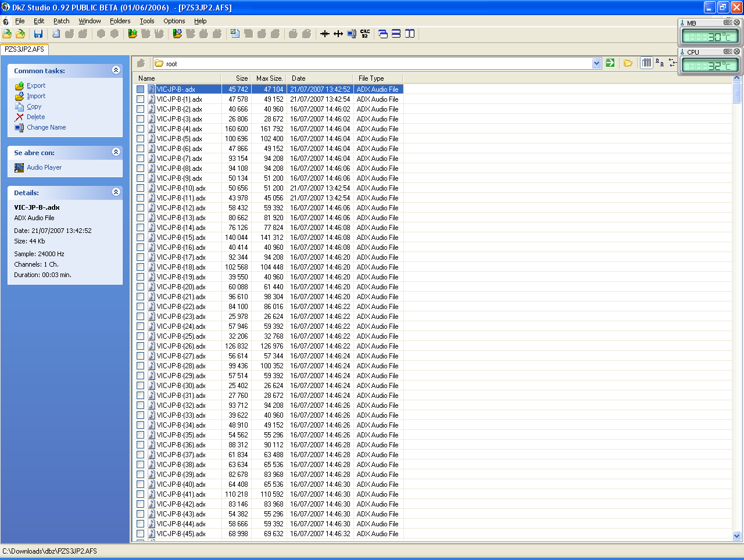Close the MB temperature gadget
Image resolution: width=744 pixels, height=560 pixels.
point(737,22)
